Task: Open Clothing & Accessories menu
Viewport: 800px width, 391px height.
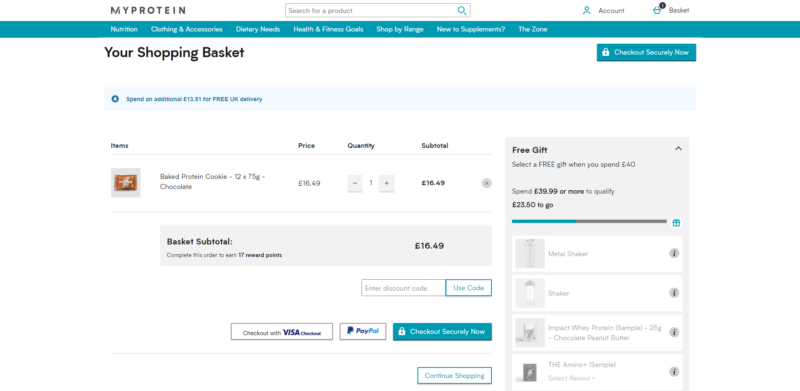Action: tap(187, 29)
